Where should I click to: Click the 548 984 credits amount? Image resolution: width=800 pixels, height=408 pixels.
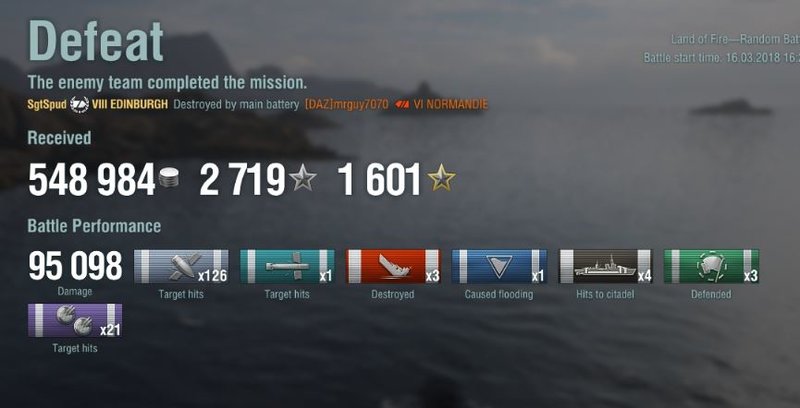[92, 180]
